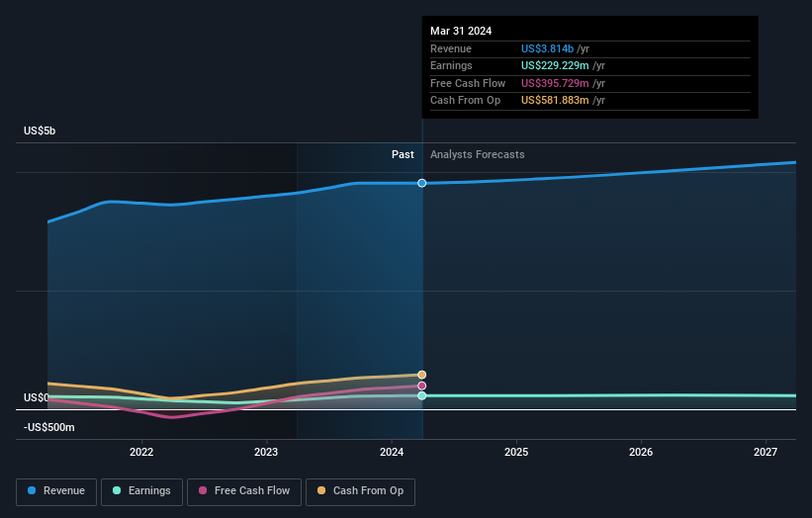Toggle the Revenue legend button
The width and height of the screenshot is (812, 518).
56,491
